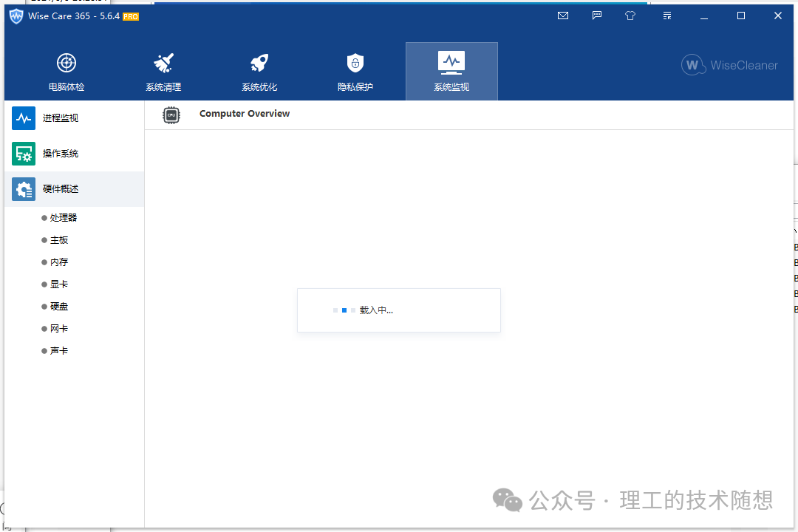Screen dimensions: 798x532
Task: Select the System Tuneup rocket icon
Action: [x=259, y=63]
